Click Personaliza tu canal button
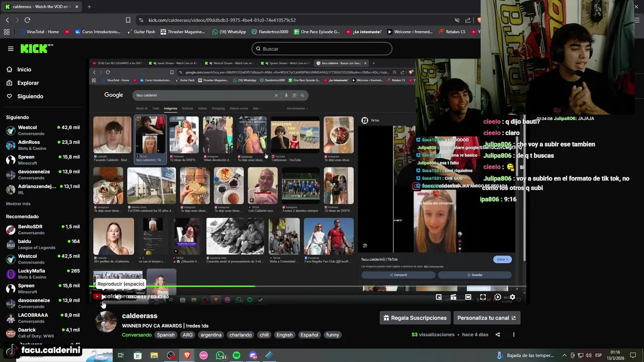Screen dimensions: 644x362 click(487, 318)
